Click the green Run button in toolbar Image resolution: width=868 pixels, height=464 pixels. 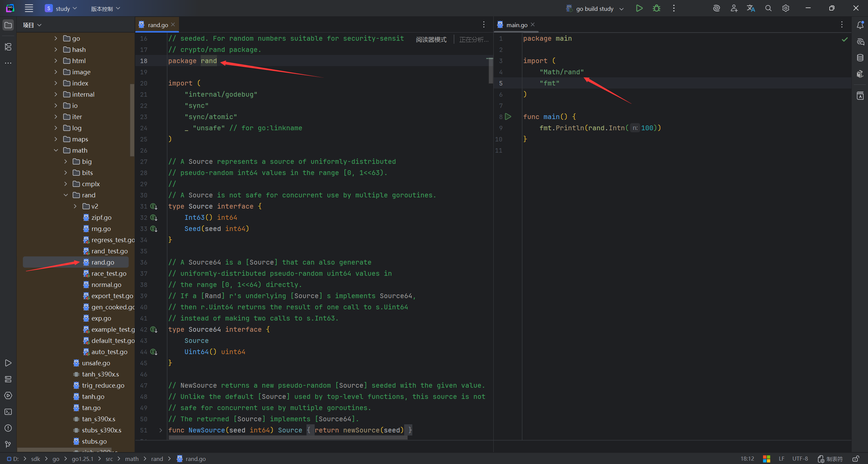(639, 8)
